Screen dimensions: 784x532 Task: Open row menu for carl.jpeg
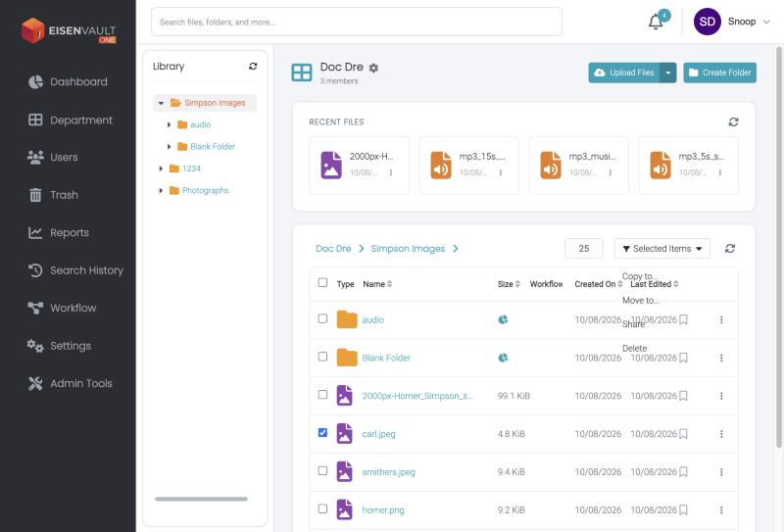[721, 434]
